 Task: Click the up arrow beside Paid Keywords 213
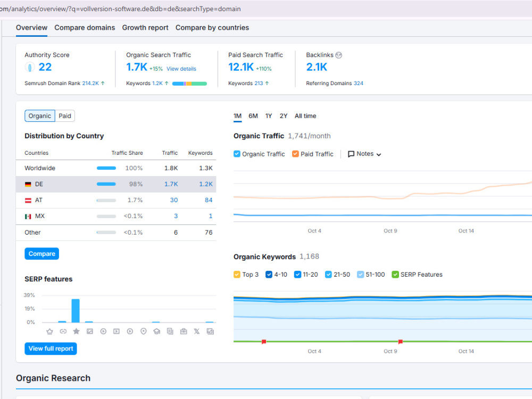point(267,83)
